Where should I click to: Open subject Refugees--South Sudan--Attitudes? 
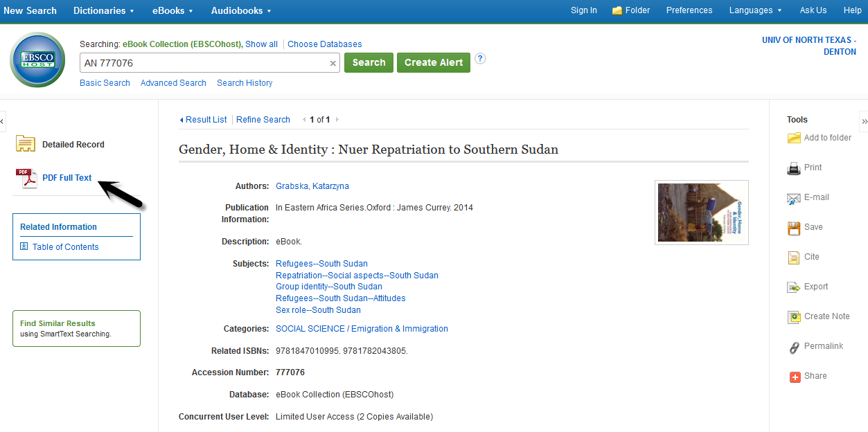click(x=341, y=298)
